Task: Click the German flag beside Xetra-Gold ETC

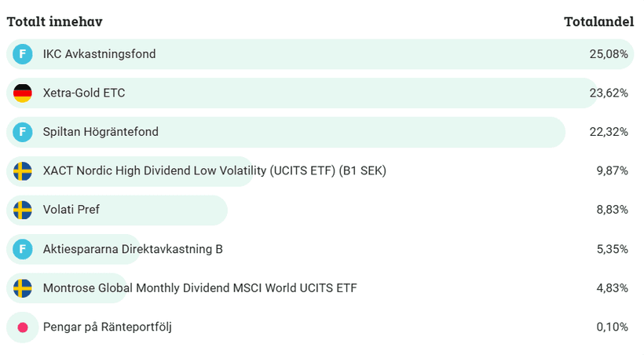Action: pos(23,93)
